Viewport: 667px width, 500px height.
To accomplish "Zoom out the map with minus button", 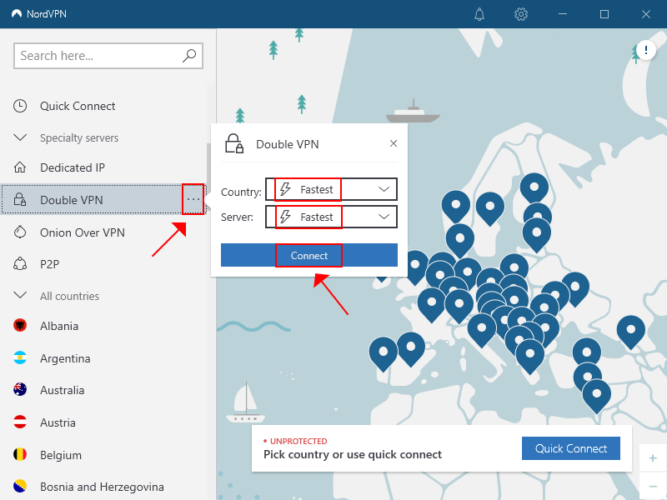I will (653, 486).
